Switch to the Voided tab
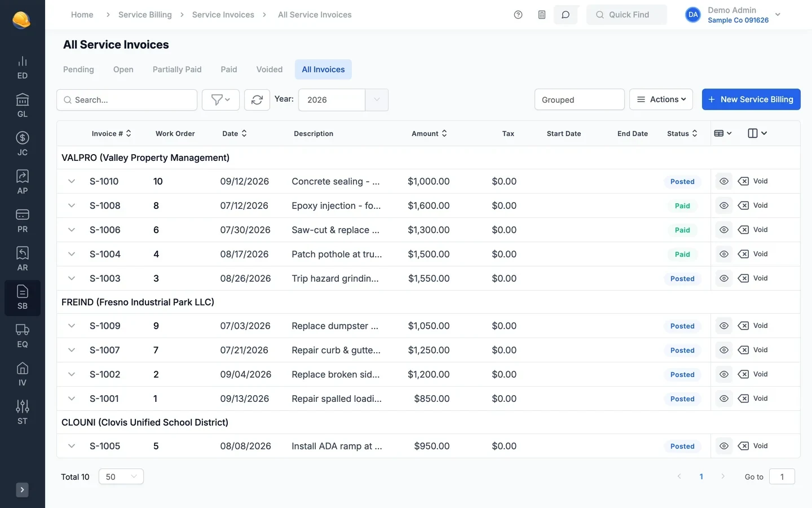Screen dimensions: 812x508 [x=270, y=69]
